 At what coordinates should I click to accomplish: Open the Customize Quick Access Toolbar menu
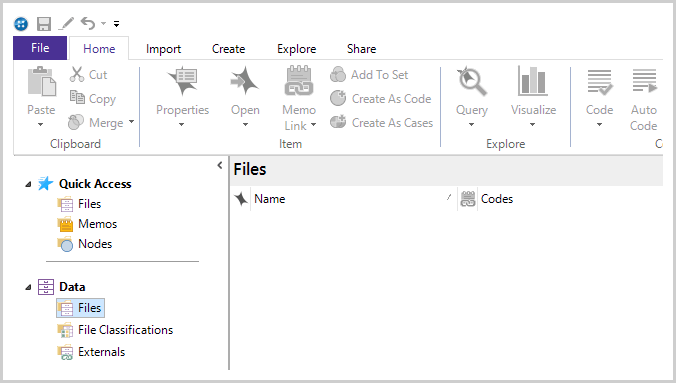(116, 24)
